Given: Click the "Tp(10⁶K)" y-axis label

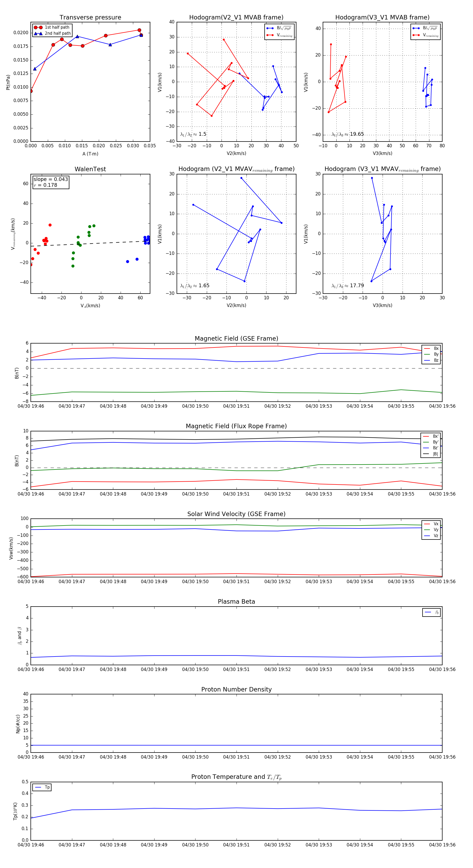Looking at the screenshot, I should (16, 811).
